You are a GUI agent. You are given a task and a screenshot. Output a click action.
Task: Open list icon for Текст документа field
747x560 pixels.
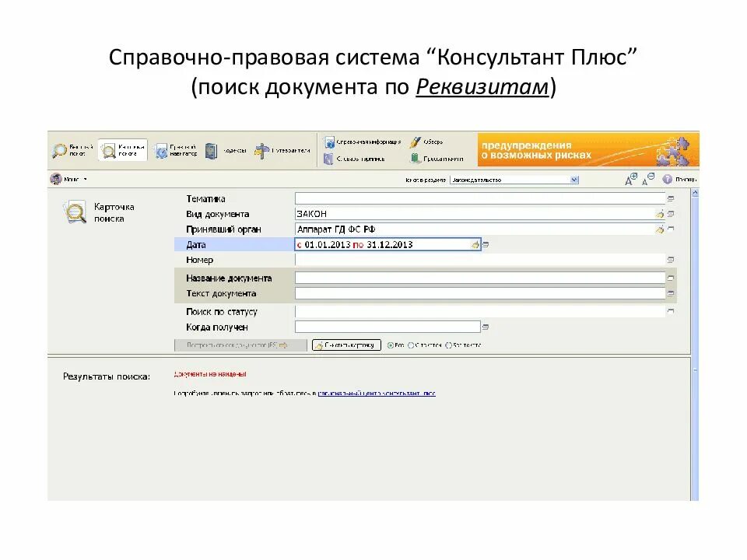[671, 294]
